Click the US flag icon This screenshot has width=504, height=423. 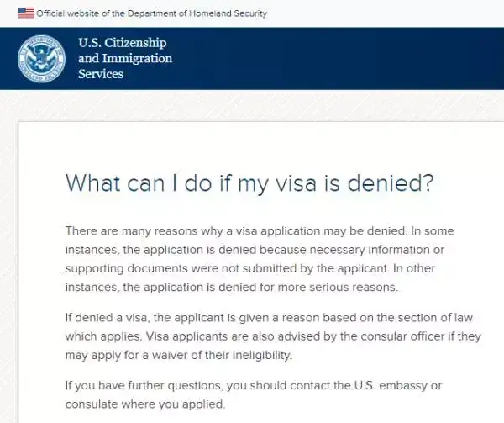point(26,13)
